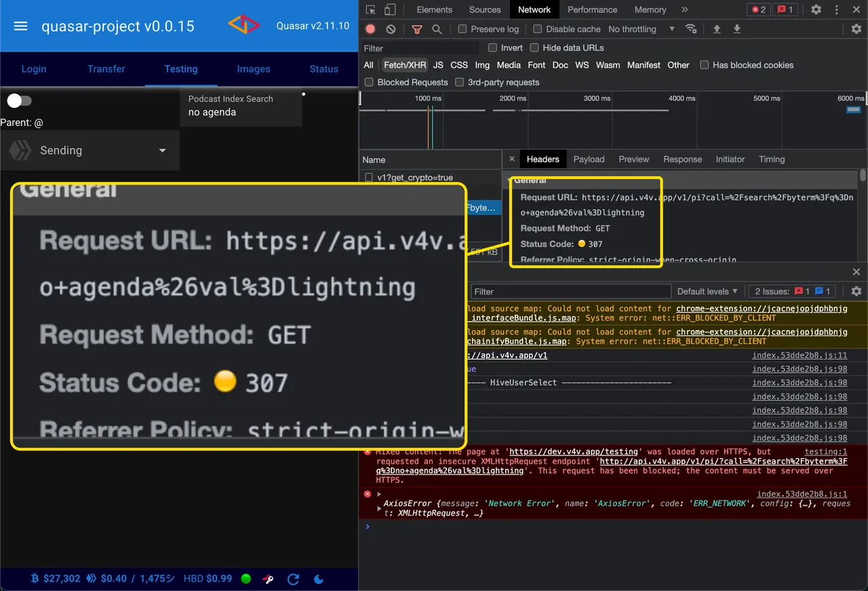Viewport: 868px width, 591px height.
Task: Open network search with the magnifier icon
Action: (437, 29)
